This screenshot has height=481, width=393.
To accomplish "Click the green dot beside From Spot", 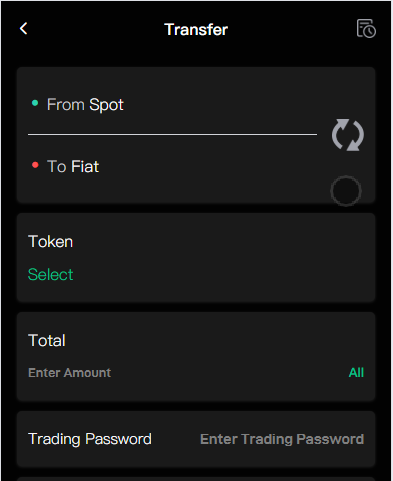I will pyautogui.click(x=35, y=103).
